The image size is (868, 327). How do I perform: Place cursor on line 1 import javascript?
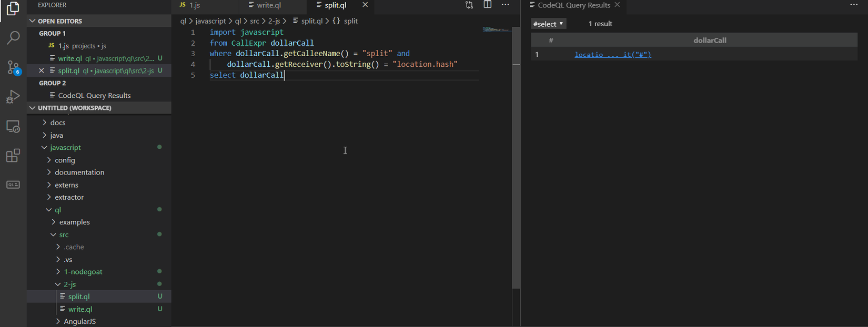pyautogui.click(x=246, y=32)
